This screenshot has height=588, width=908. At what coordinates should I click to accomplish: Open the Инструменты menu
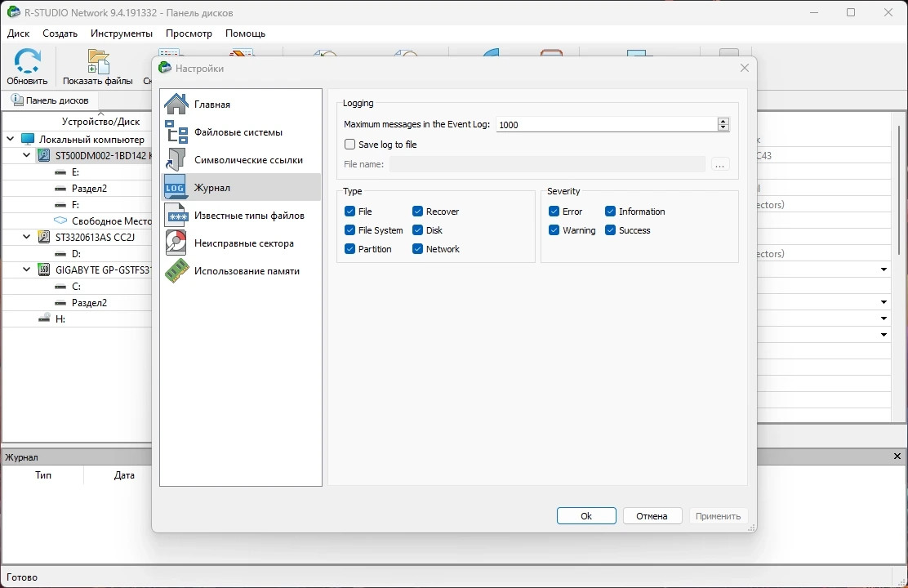[x=122, y=33]
